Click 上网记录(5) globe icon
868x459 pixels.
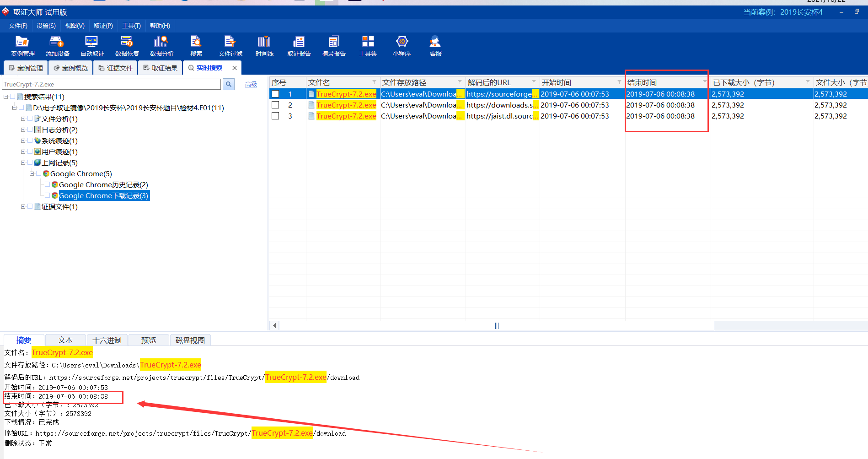[x=38, y=162]
